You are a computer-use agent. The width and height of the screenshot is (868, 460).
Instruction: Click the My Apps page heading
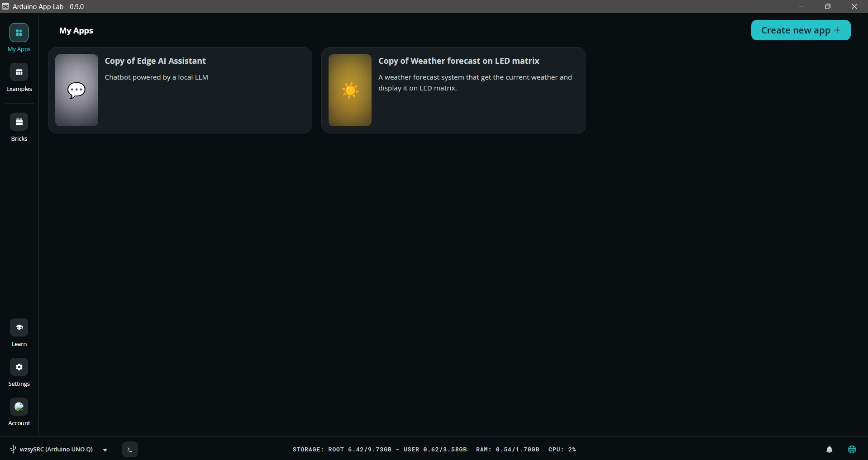click(76, 31)
